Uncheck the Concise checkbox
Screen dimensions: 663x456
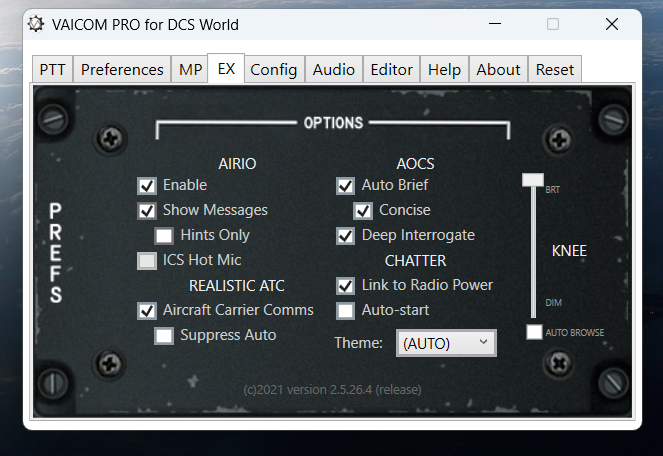pos(363,211)
